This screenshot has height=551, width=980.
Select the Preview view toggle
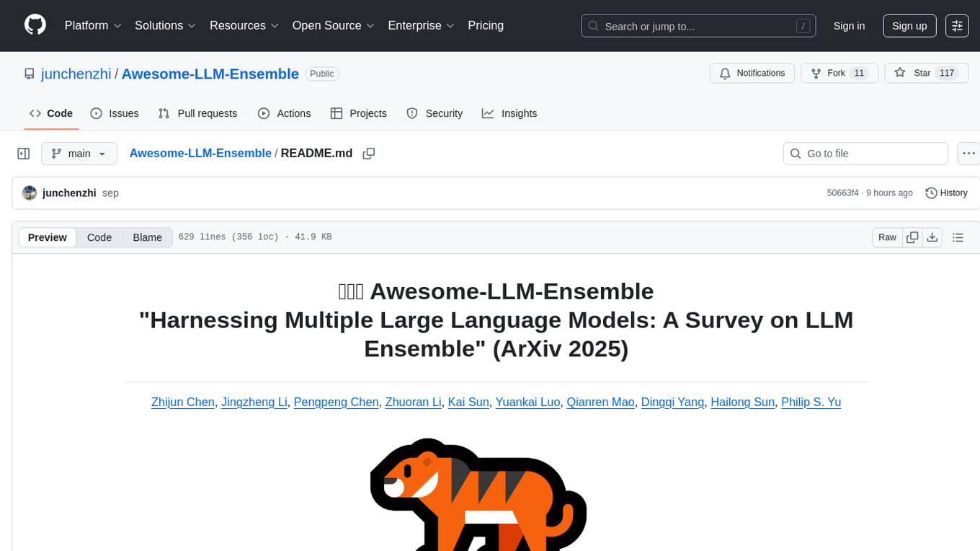[x=48, y=237]
